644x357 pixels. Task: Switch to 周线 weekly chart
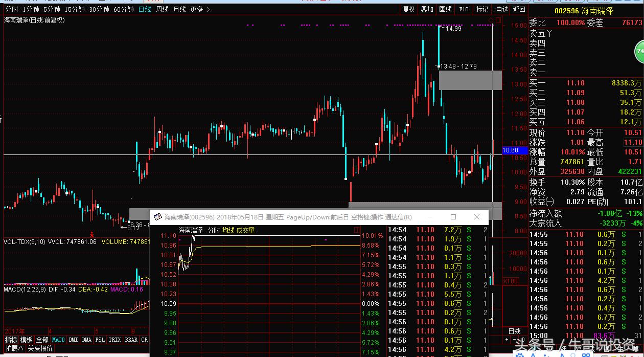(162, 9)
